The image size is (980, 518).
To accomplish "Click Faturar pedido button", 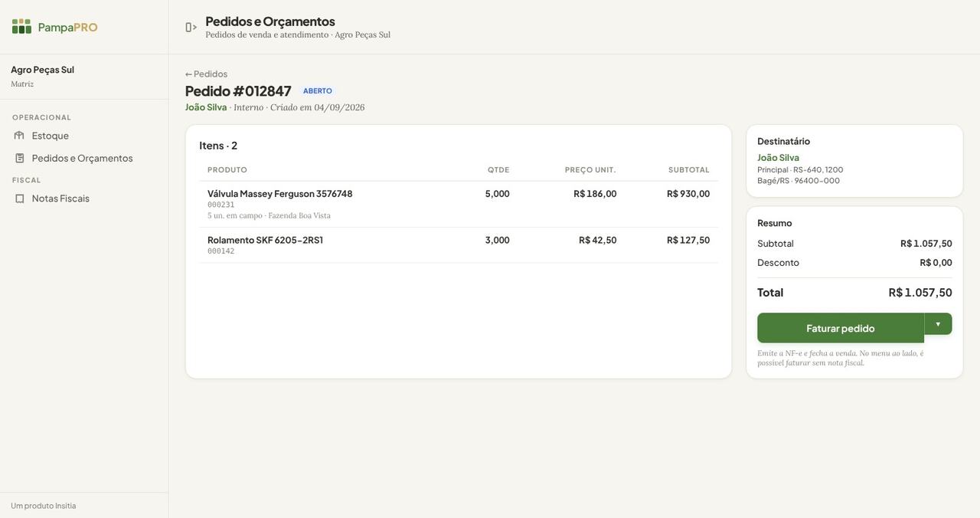I will pyautogui.click(x=841, y=328).
